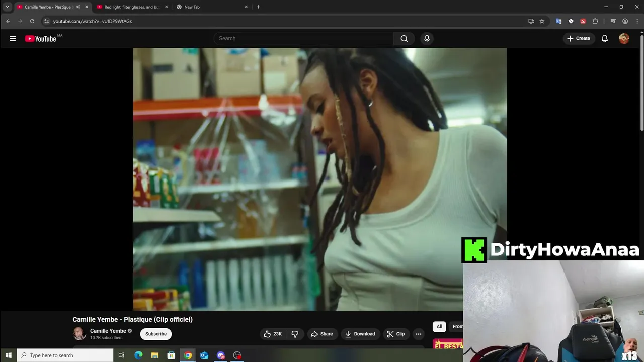
Task: Go to the YouTube home logo
Action: point(40,39)
